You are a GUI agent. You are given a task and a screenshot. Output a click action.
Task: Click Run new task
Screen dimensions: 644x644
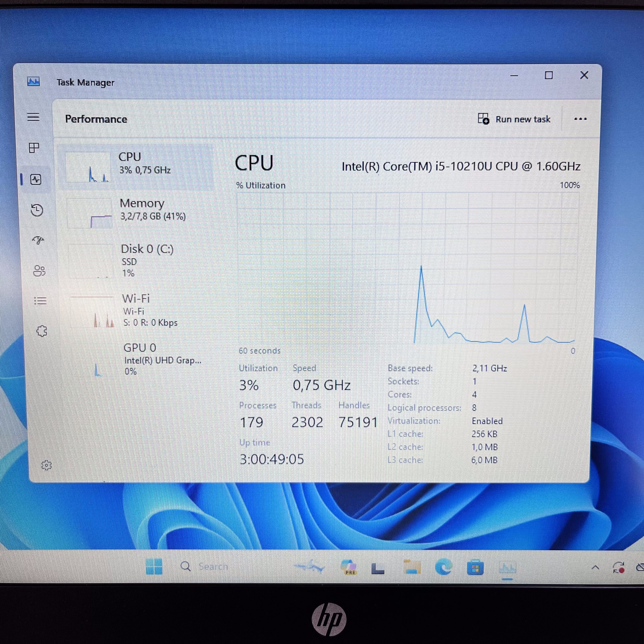[514, 119]
